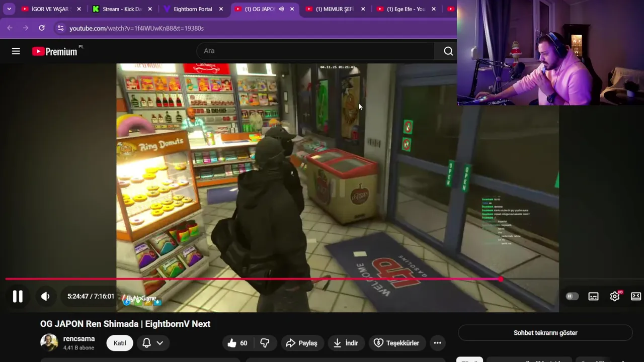Viewport: 644px width, 362px height.
Task: Open site information icon in the address bar
Action: point(60,28)
